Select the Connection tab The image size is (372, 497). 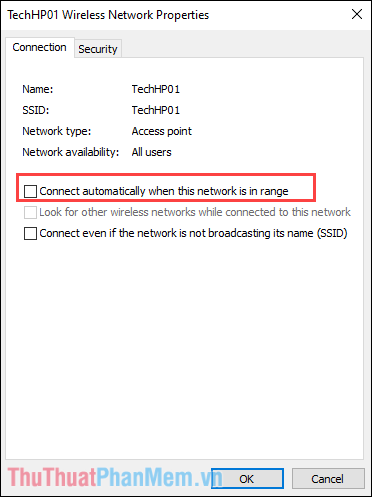(40, 47)
